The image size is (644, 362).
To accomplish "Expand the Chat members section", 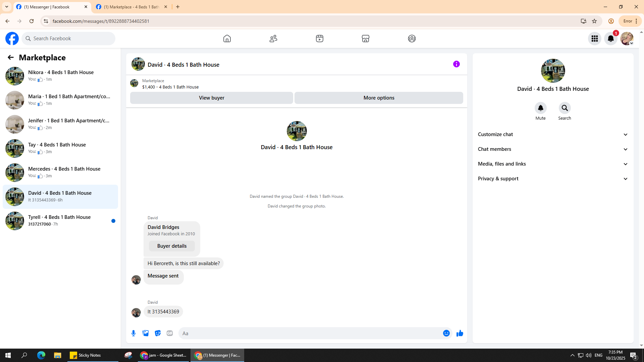I will click(552, 149).
